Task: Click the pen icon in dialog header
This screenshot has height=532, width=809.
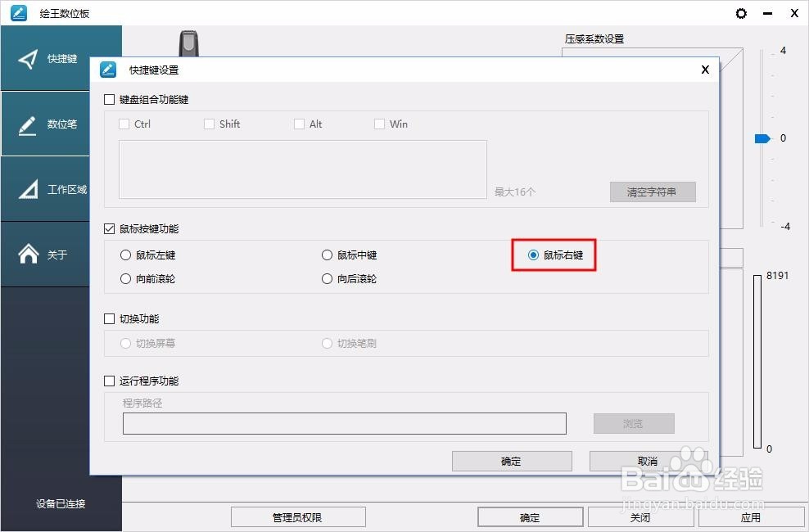Action: 107,70
